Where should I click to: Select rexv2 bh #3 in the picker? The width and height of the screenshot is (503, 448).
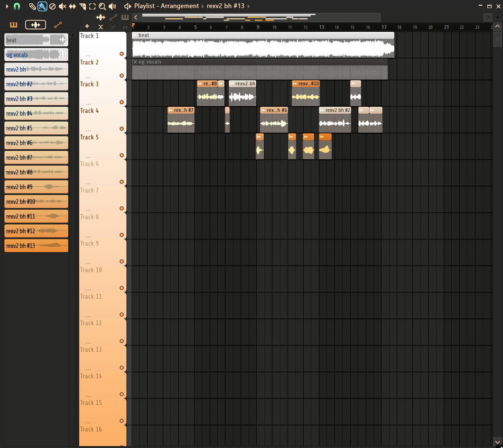pyautogui.click(x=36, y=99)
